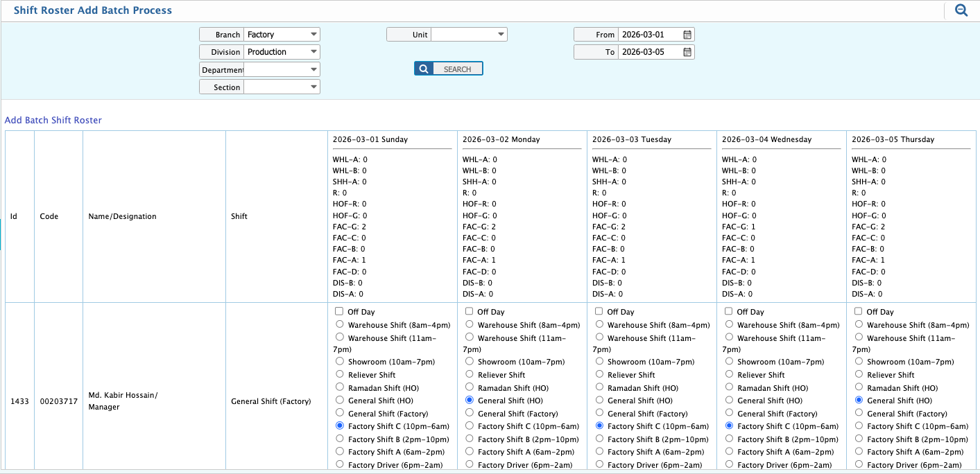The image size is (980, 474).
Task: Click inside the From date field
Action: [649, 35]
